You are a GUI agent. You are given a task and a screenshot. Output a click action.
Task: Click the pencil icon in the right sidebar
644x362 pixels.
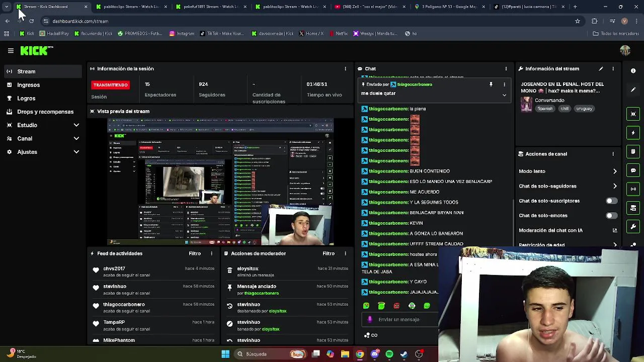633,89
